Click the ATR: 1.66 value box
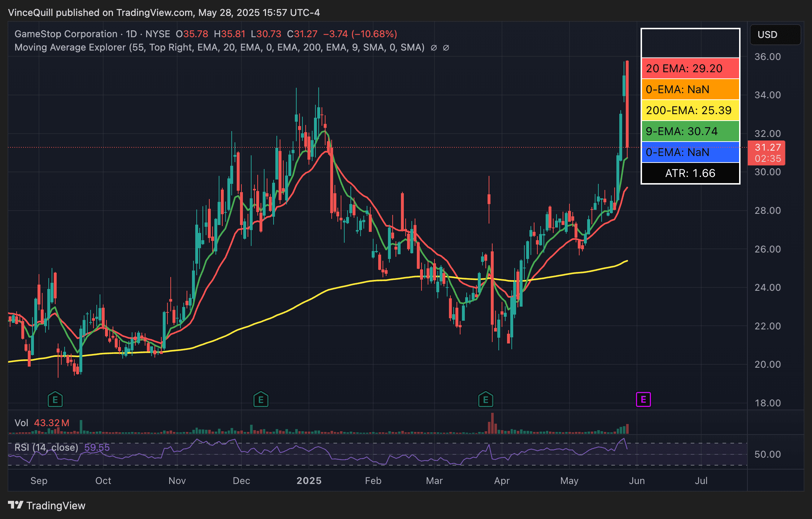812x519 pixels. pos(690,173)
